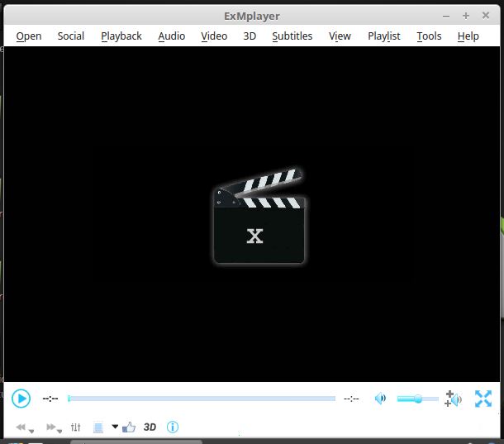Click the fast-forward double-arrow icon
The image size is (504, 444).
tap(50, 427)
